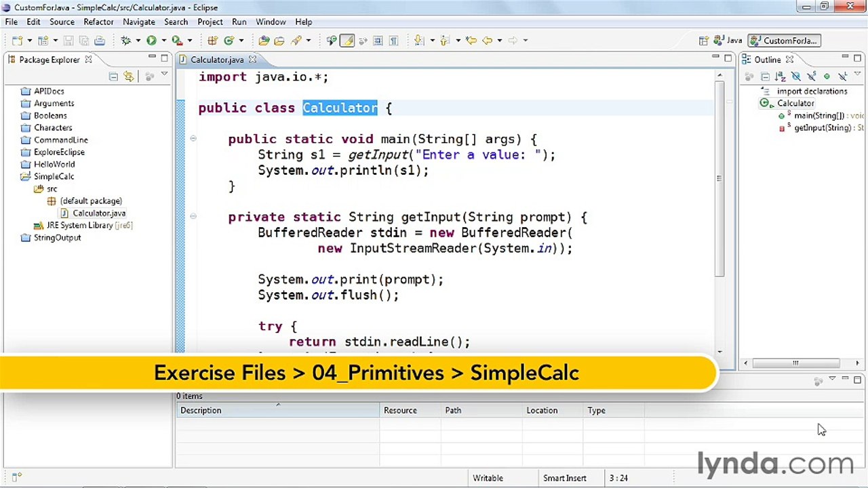This screenshot has width=868, height=488.
Task: Click the Search flashlight toolbar icon
Action: 296,41
